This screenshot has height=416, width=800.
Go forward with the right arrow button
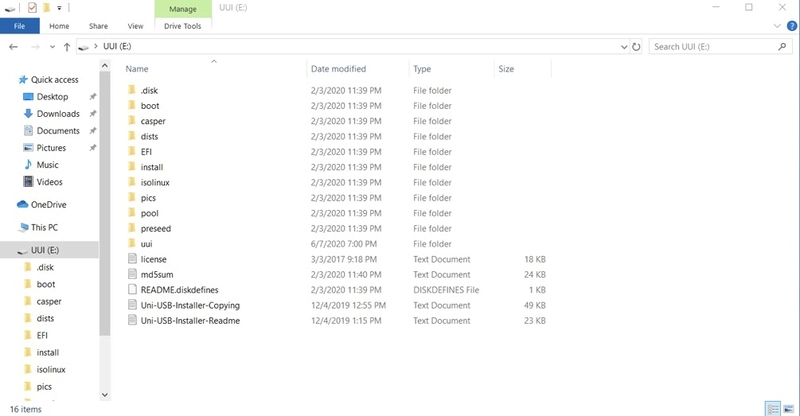click(35, 46)
